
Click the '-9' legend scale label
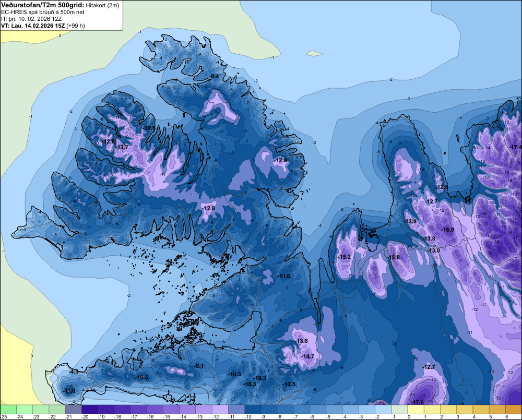tap(263, 417)
